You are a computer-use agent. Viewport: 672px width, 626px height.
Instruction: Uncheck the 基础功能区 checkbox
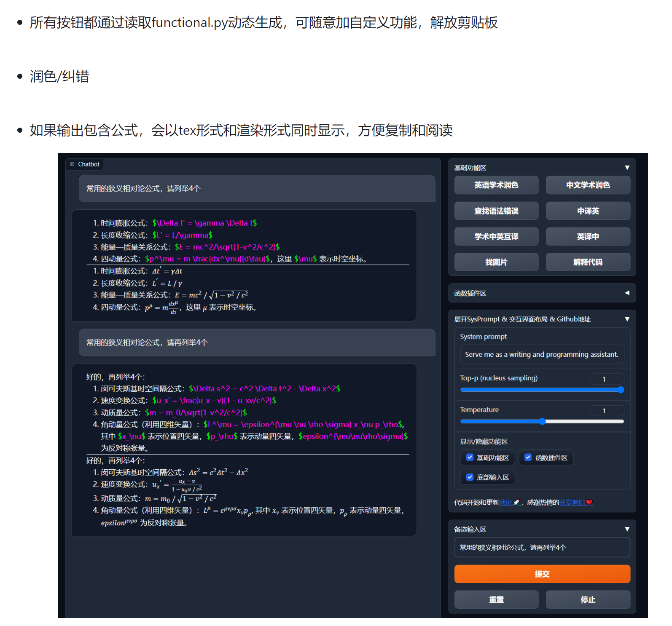[470, 457]
